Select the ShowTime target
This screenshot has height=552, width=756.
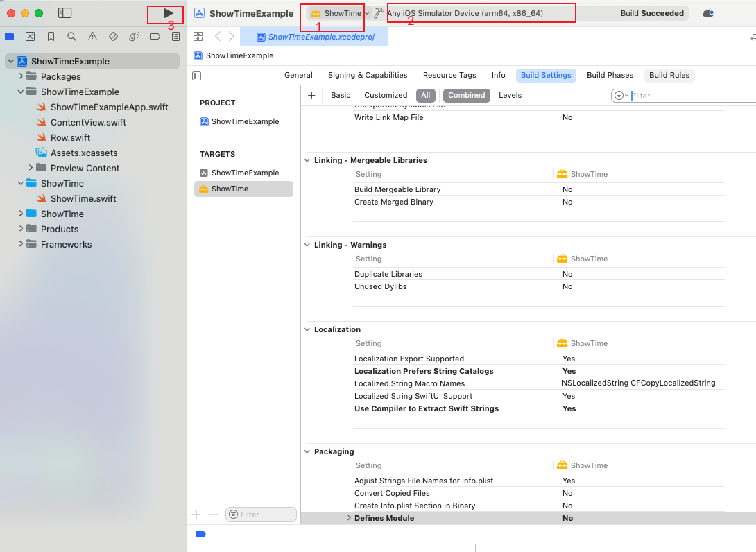pyautogui.click(x=243, y=189)
